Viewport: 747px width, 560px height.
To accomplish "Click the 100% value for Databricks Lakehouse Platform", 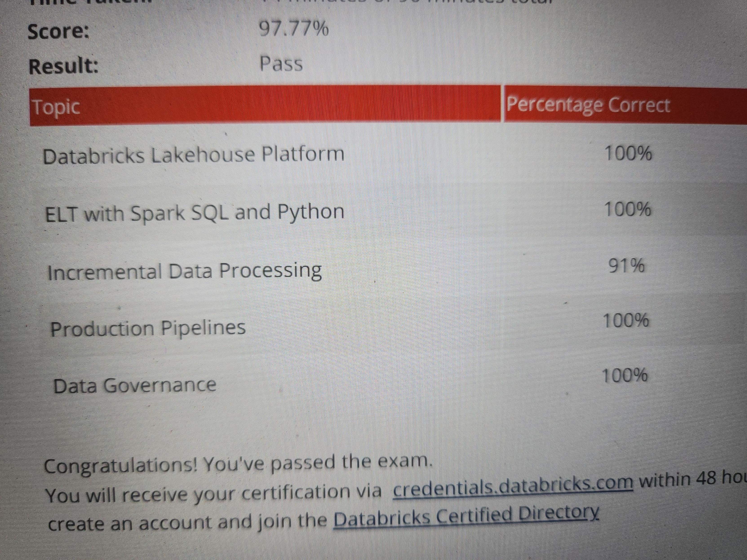I will click(628, 154).
